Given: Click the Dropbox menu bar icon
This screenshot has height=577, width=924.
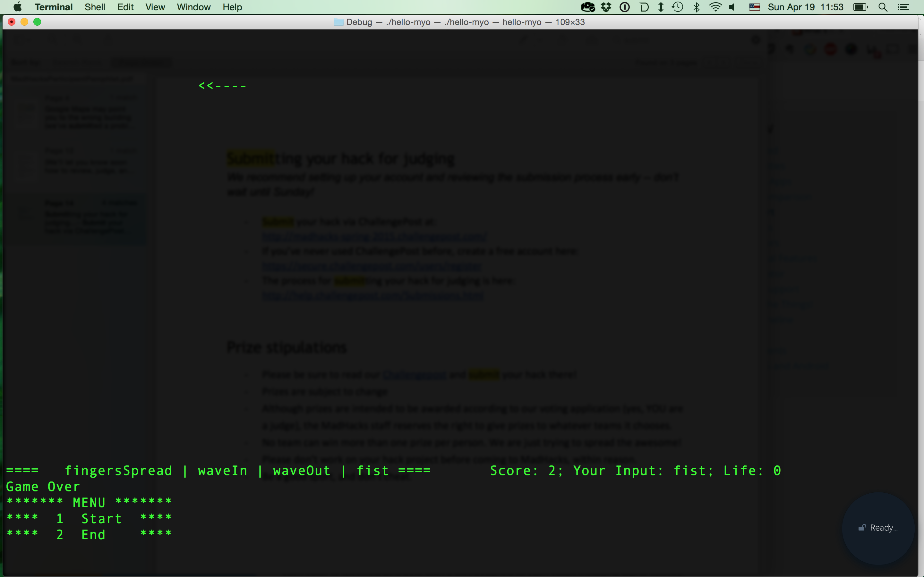Looking at the screenshot, I should click(606, 7).
